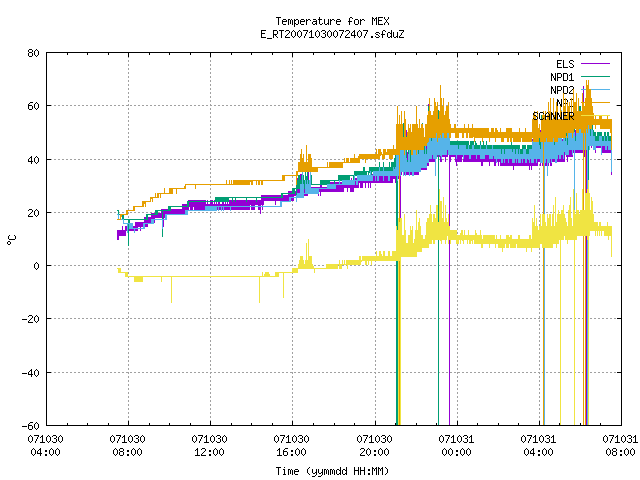
Task: Select the filename E_RT20071030072407.sfduZ subtitle
Action: [332, 34]
